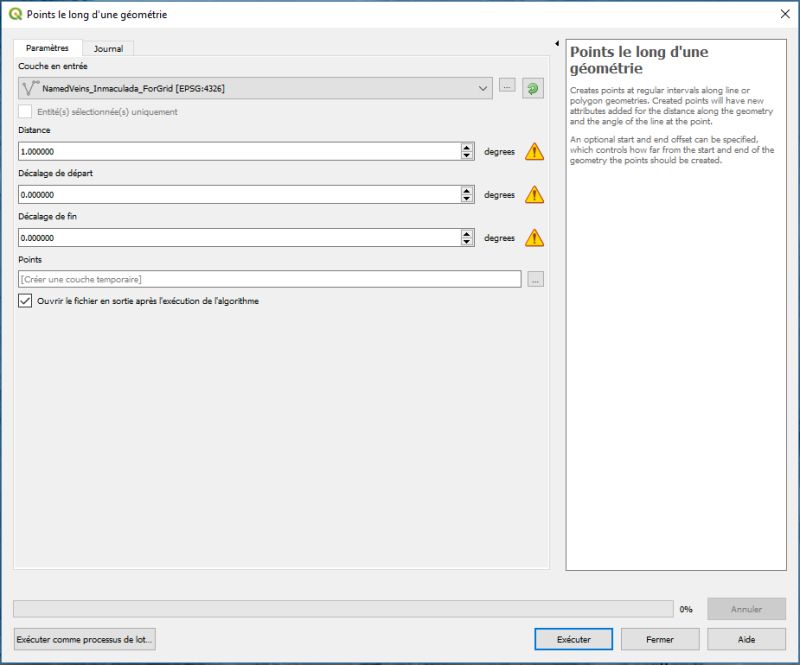Viewport: 800px width, 665px height.
Task: Increase Distance with the up spinner arrow
Action: 466,148
